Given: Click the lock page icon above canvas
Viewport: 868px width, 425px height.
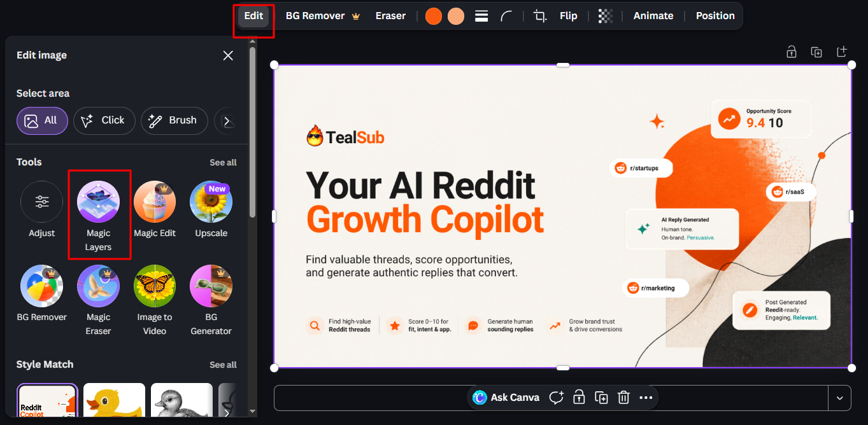Looking at the screenshot, I should 791,52.
